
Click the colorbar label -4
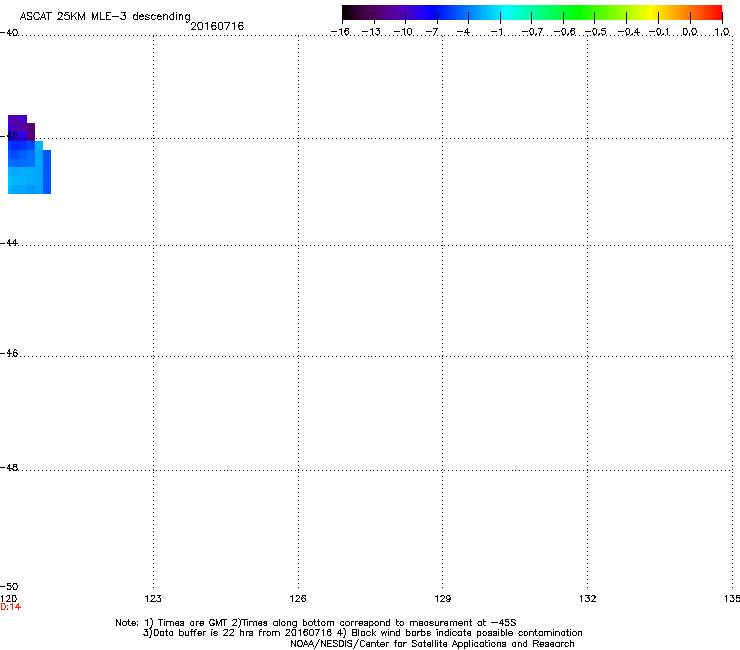coord(463,32)
